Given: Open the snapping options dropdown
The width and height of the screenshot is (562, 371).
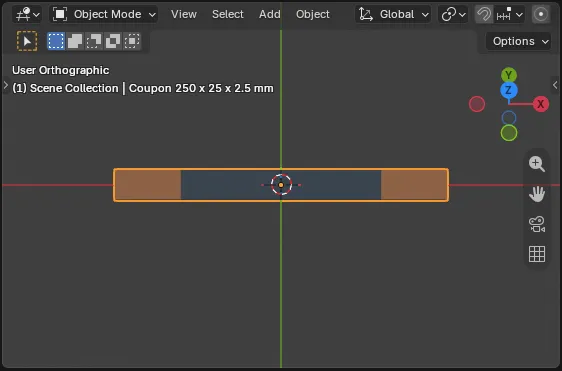Looking at the screenshot, I should (x=510, y=14).
